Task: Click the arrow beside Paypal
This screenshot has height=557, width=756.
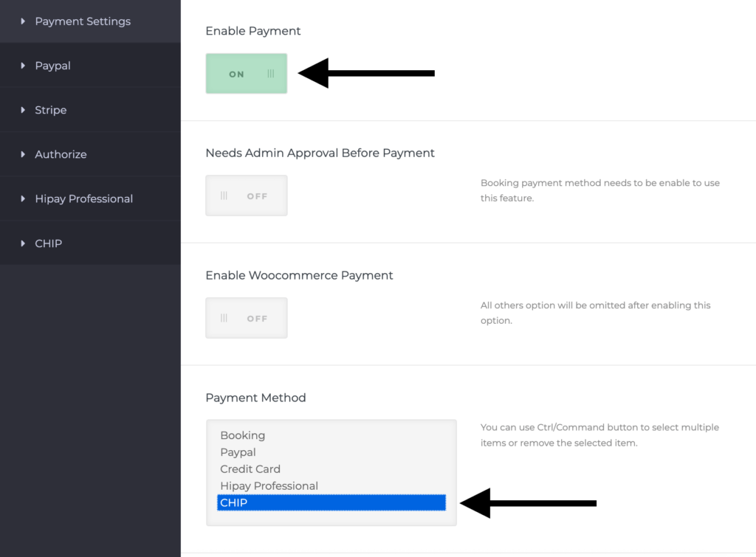Action: point(23,66)
